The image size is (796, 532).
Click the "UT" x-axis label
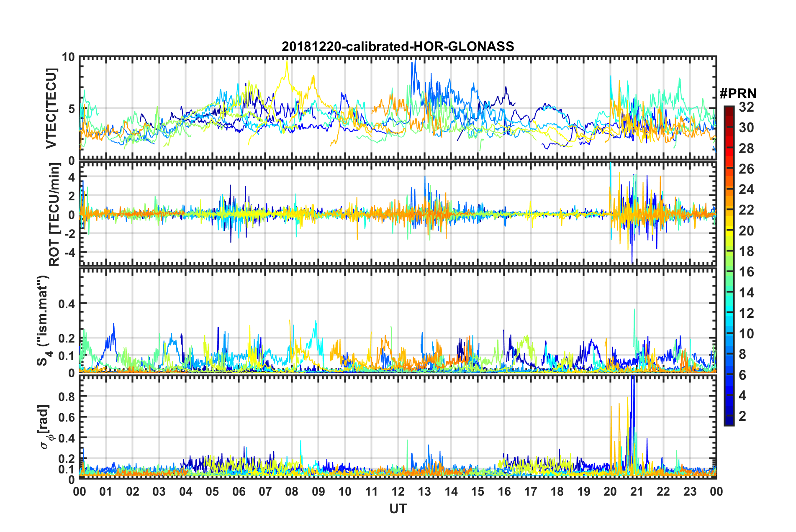[x=398, y=509]
